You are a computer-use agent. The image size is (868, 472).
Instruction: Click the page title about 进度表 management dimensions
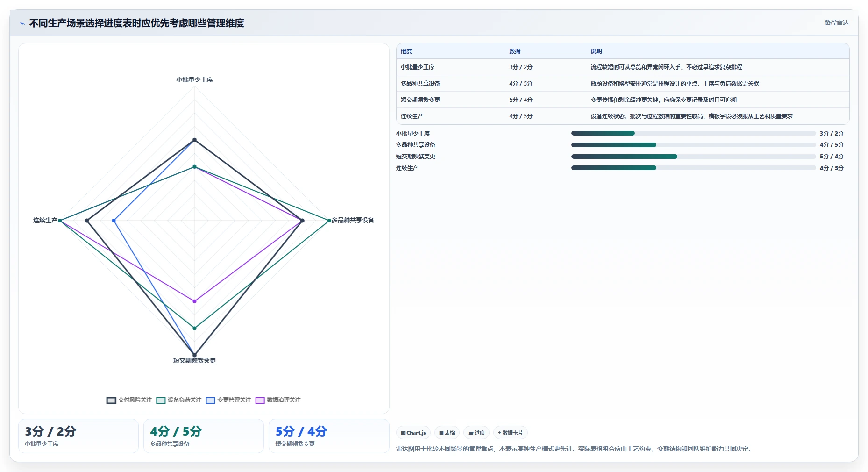[136, 23]
